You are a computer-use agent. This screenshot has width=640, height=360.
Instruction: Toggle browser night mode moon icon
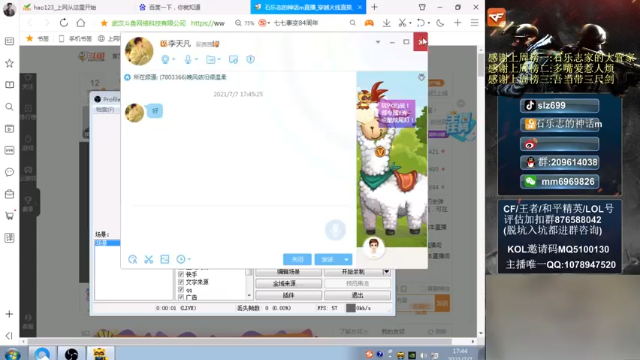click(x=440, y=23)
